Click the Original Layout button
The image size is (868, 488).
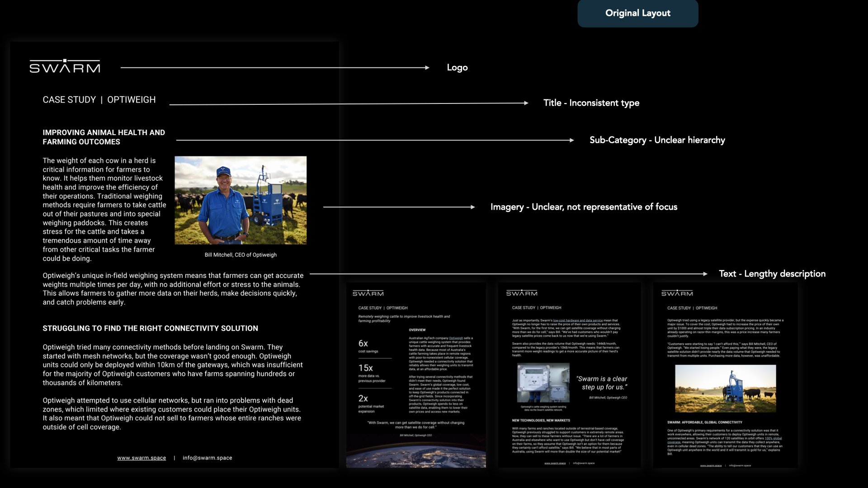[637, 13]
